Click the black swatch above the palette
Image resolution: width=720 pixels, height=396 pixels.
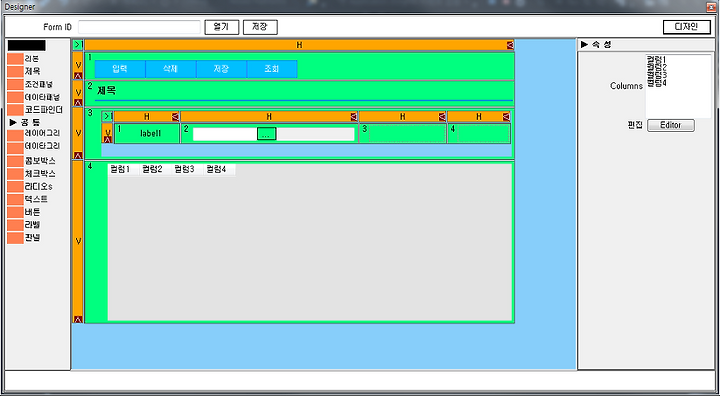27,45
